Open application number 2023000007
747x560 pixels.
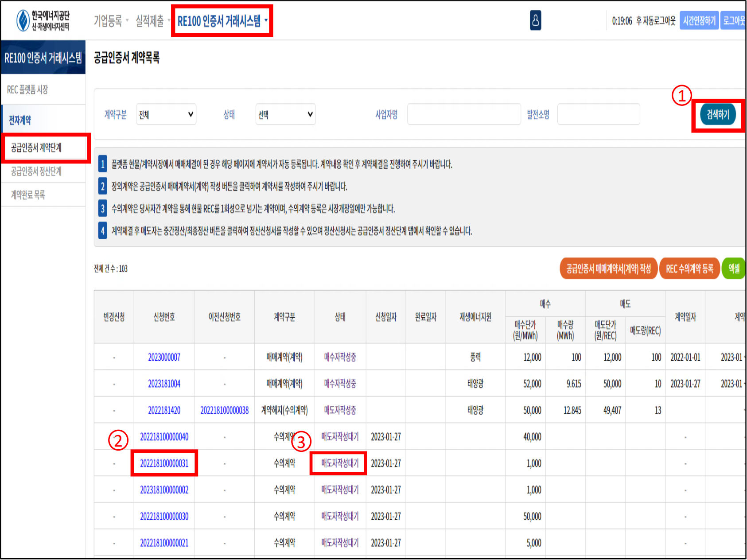tap(164, 357)
